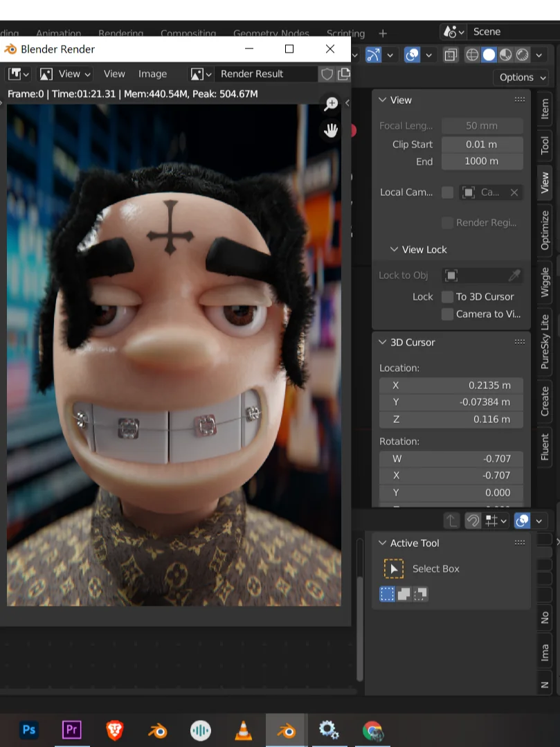Clear the local camera with X icon
The image size is (560, 747).
tap(514, 192)
